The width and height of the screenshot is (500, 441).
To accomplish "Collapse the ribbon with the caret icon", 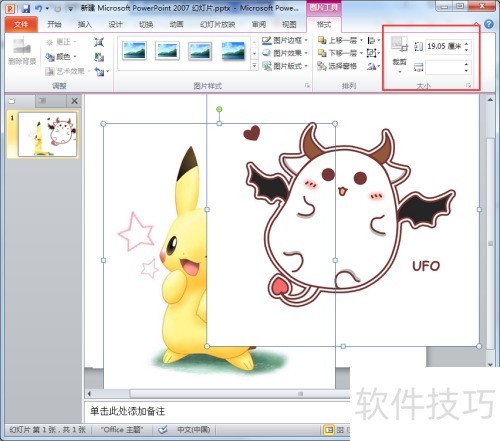I will click(476, 24).
